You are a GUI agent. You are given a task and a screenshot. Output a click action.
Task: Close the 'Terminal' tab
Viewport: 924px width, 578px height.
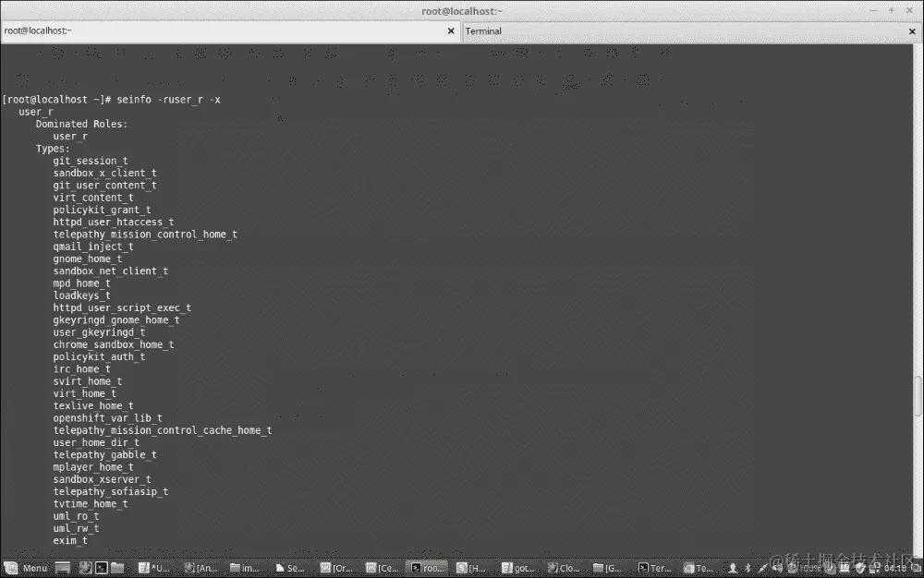tap(912, 31)
